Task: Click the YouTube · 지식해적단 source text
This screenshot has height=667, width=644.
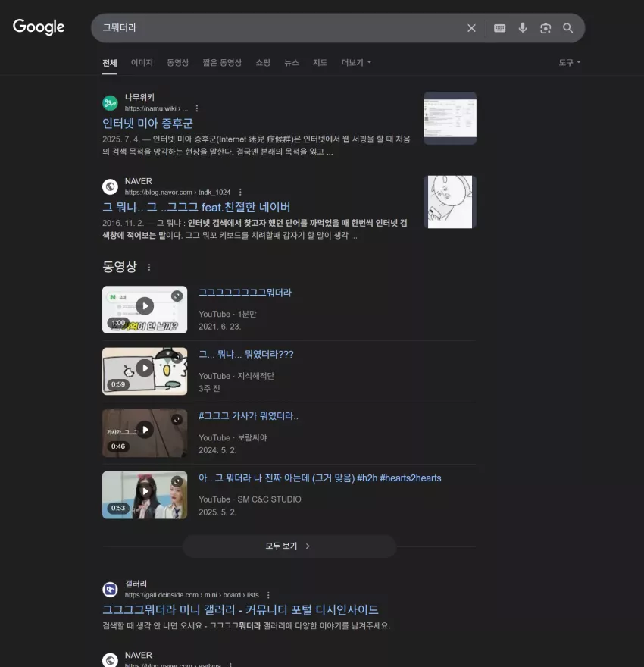Action: 236,376
